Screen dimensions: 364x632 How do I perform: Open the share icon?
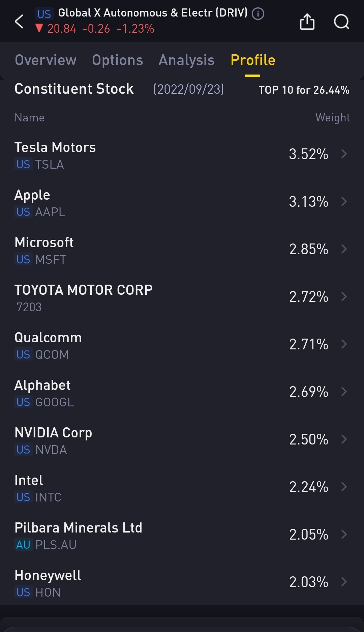point(307,22)
